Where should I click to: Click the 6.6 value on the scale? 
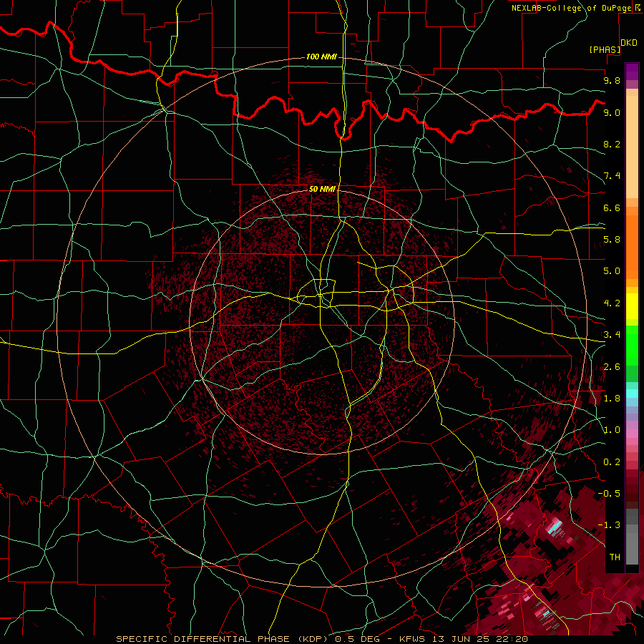coord(612,208)
